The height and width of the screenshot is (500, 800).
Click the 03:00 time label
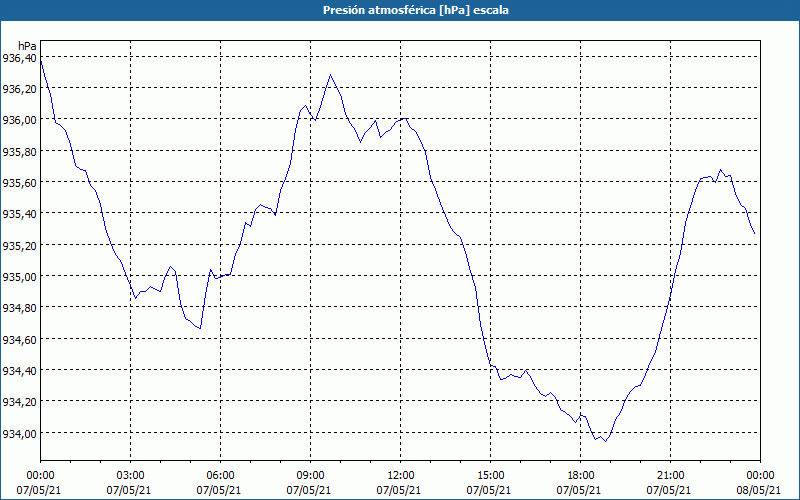pyautogui.click(x=131, y=476)
